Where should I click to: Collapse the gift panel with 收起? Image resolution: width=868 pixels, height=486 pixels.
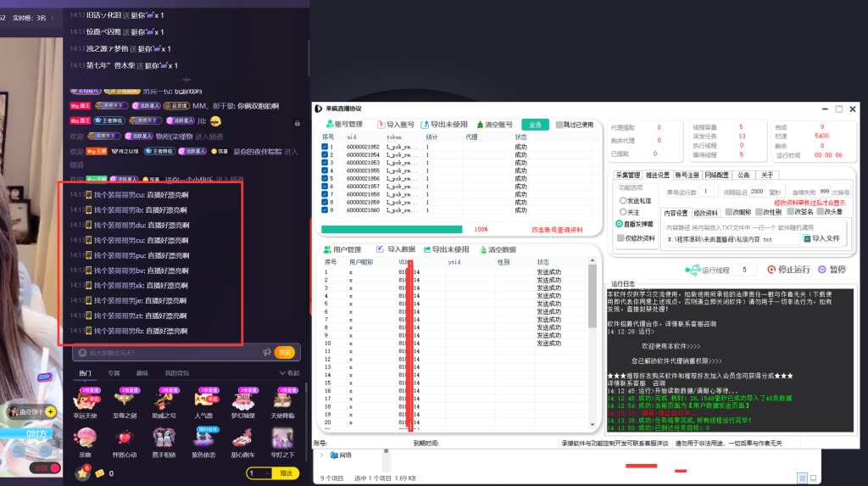(x=288, y=373)
